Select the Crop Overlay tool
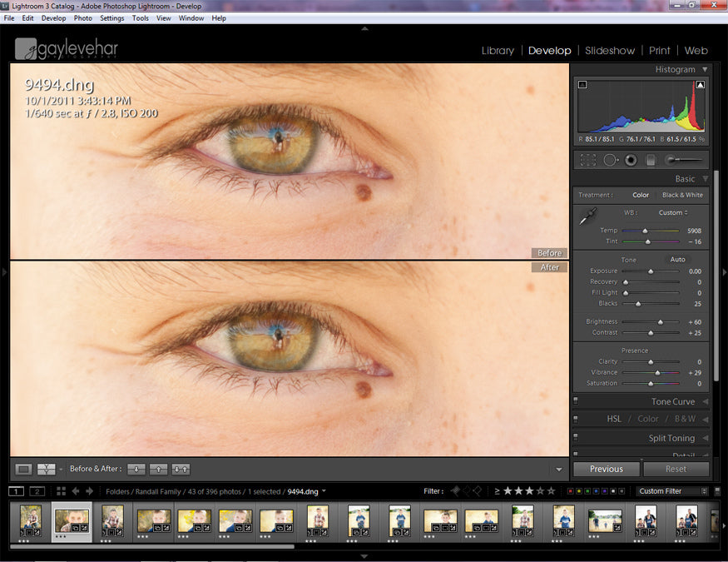The width and height of the screenshot is (728, 562). pos(588,159)
